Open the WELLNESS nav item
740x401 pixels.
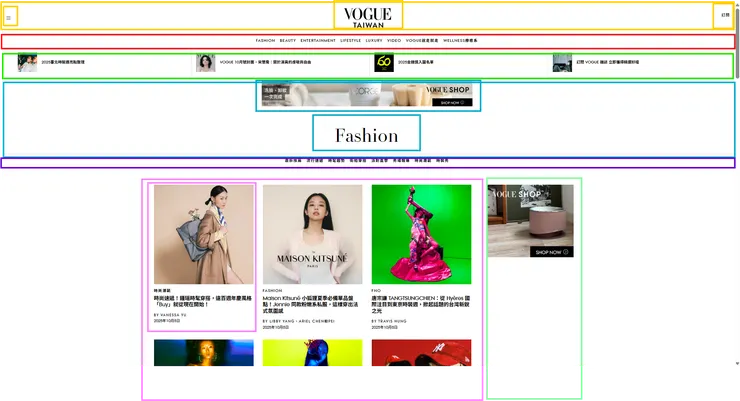[460, 41]
